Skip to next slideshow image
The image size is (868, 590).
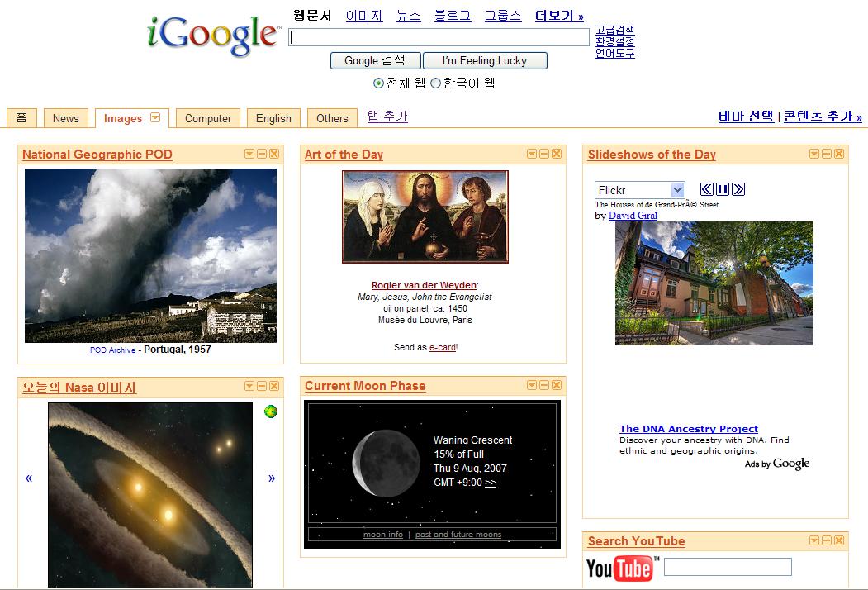click(x=738, y=189)
